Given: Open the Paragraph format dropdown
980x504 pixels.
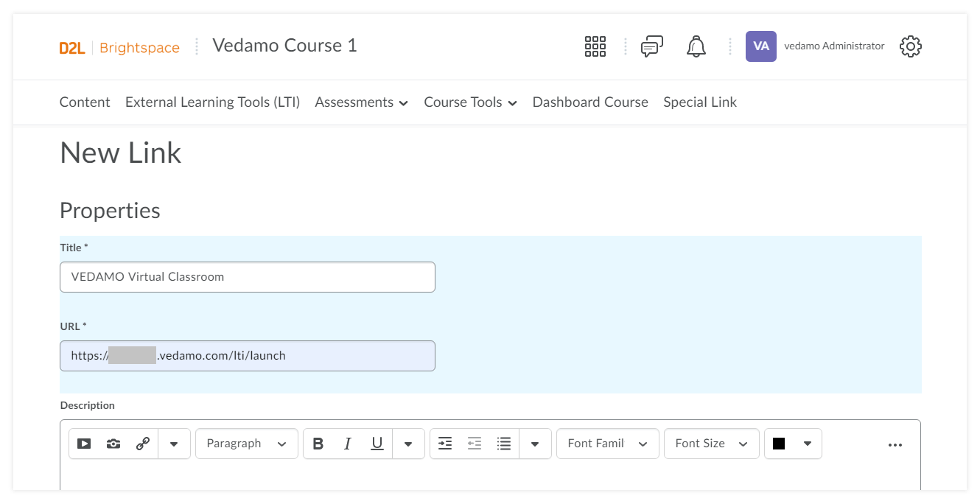Looking at the screenshot, I should (247, 444).
